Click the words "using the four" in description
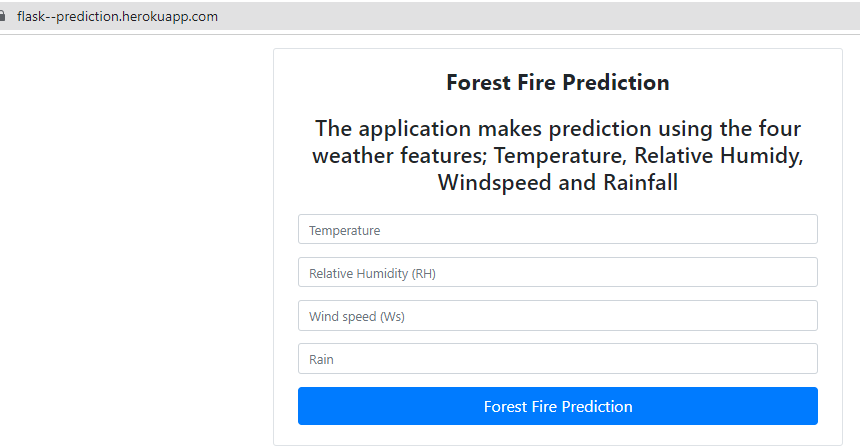Viewport: 860px width, 447px height. pos(729,129)
